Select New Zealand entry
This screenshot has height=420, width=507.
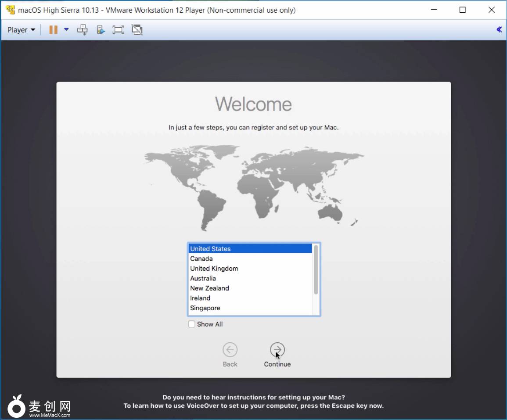[x=250, y=288]
